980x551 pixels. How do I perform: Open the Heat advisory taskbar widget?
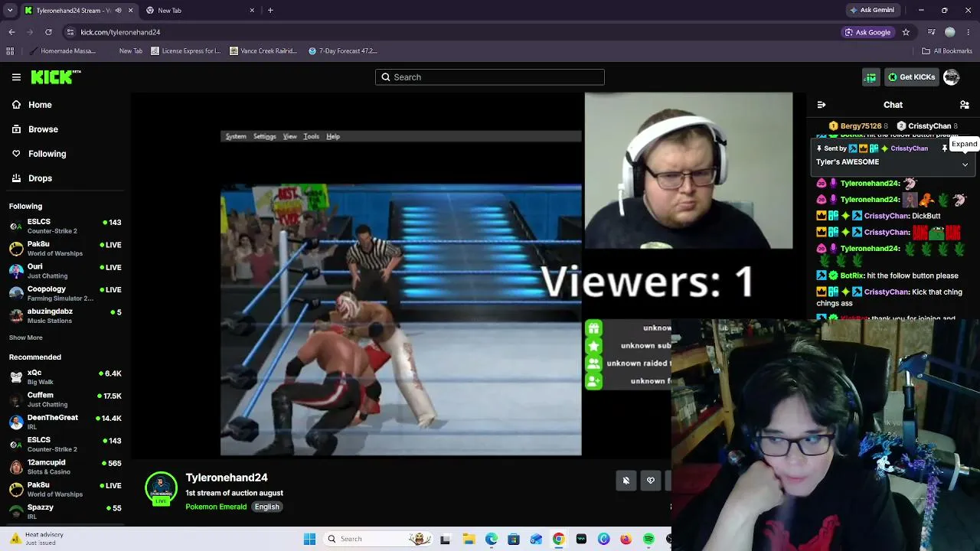[38, 539]
